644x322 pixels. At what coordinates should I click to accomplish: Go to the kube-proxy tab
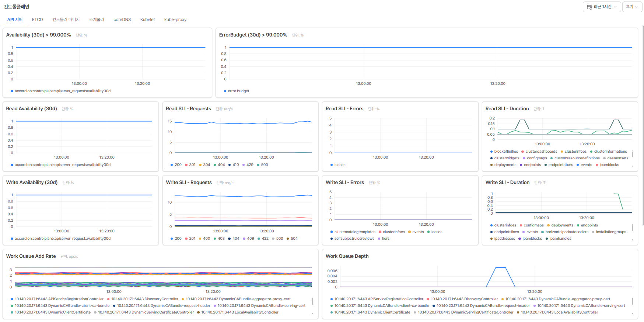(x=175, y=20)
